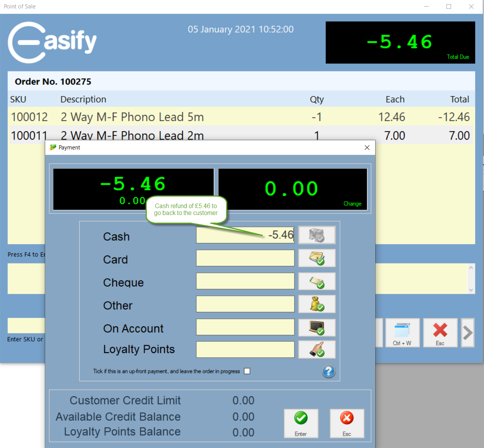Click into the Cash amount field
This screenshot has height=448, width=484.
(245, 235)
